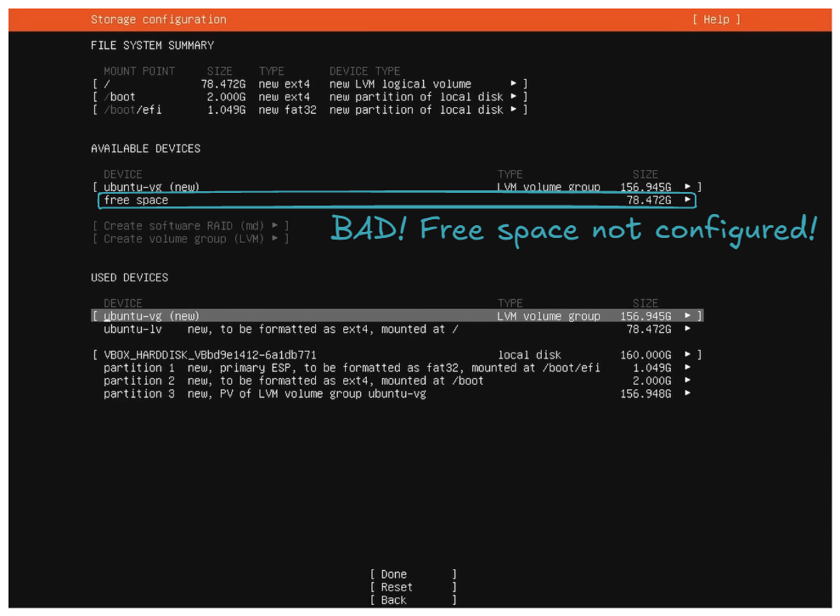
Task: Open arrow for used ubuntu-vg 156.945G
Action: click(688, 316)
